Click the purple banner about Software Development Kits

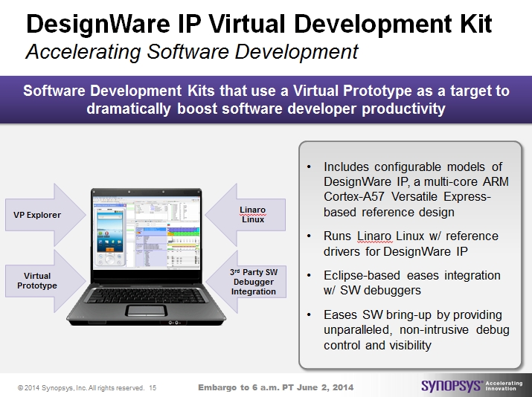coord(266,100)
